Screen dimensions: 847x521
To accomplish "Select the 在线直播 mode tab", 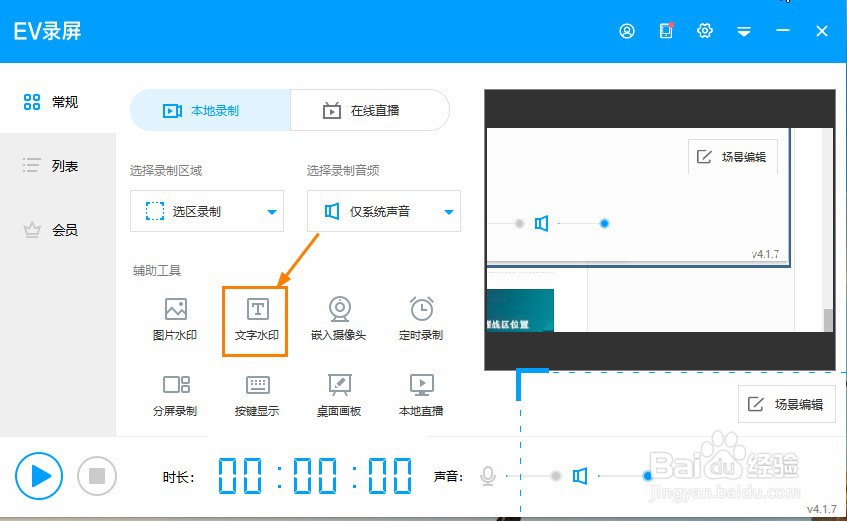I will click(x=370, y=110).
